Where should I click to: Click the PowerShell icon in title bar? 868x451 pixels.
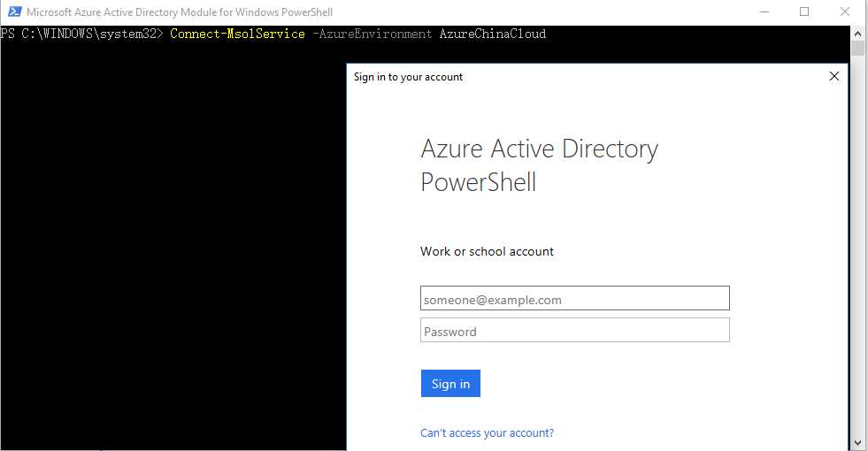(12, 12)
